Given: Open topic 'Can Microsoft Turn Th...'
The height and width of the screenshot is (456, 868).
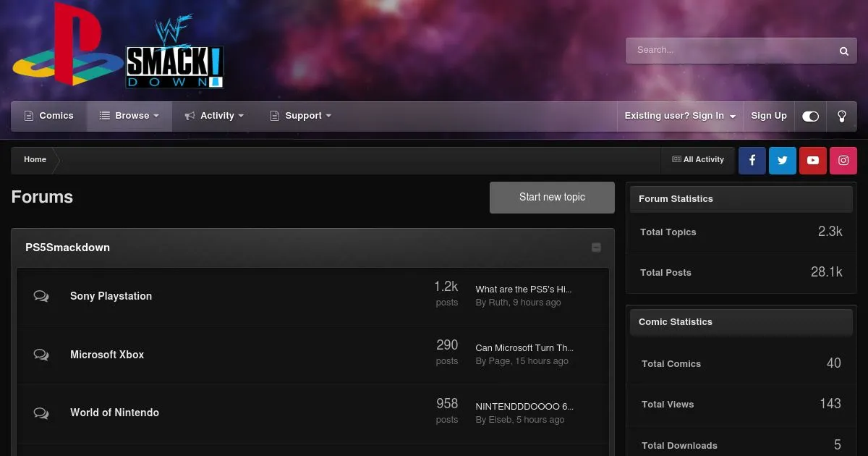Looking at the screenshot, I should (x=524, y=348).
